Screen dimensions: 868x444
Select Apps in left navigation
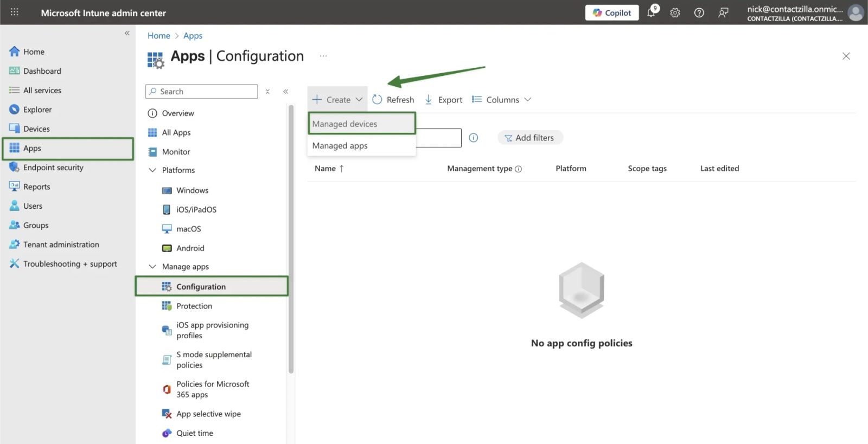point(68,149)
